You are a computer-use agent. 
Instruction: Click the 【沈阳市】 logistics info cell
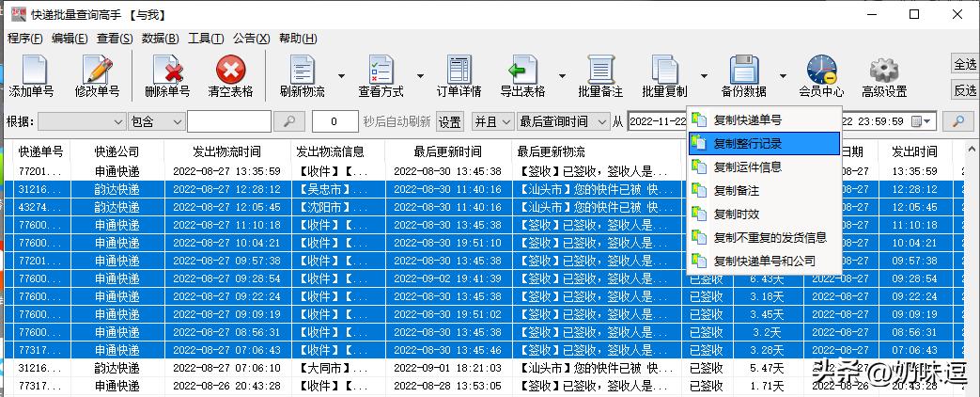337,207
